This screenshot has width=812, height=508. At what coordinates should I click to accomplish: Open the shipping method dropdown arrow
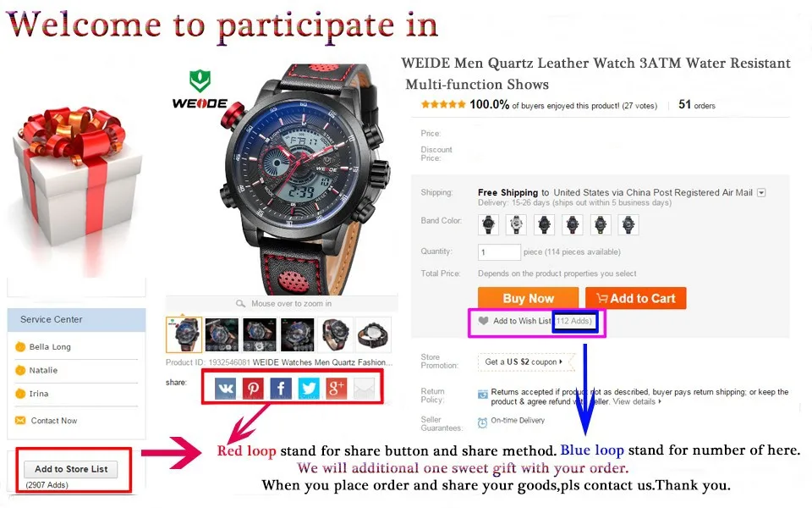point(761,192)
